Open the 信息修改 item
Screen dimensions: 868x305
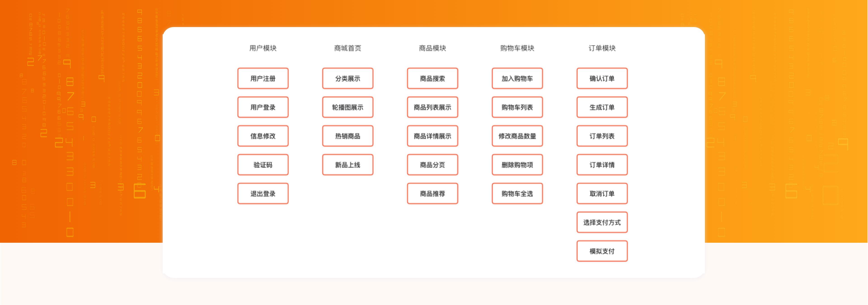tap(263, 136)
